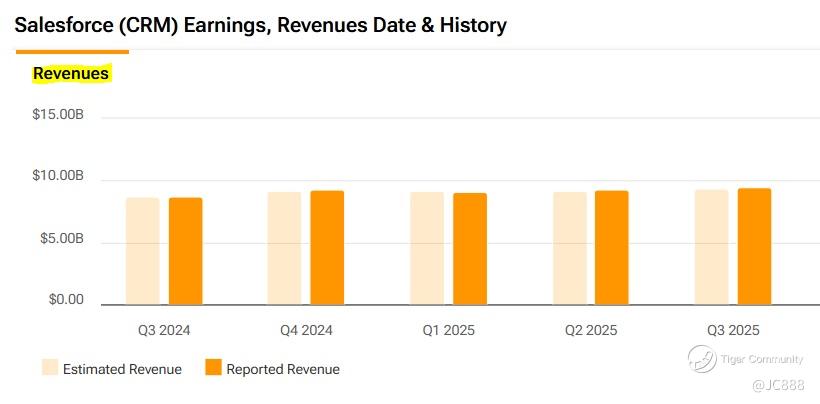Click the $15.00B y-axis label
The image size is (820, 404).
pos(58,114)
